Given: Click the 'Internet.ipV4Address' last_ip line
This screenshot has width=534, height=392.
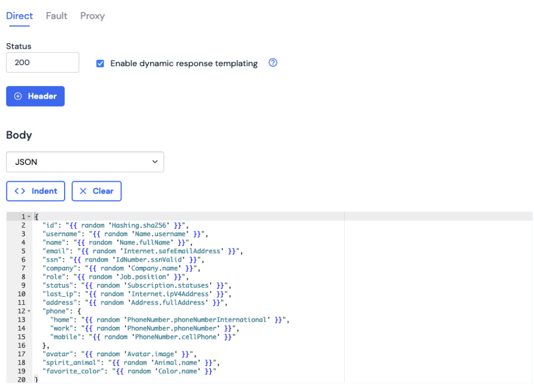Looking at the screenshot, I should coord(137,294).
